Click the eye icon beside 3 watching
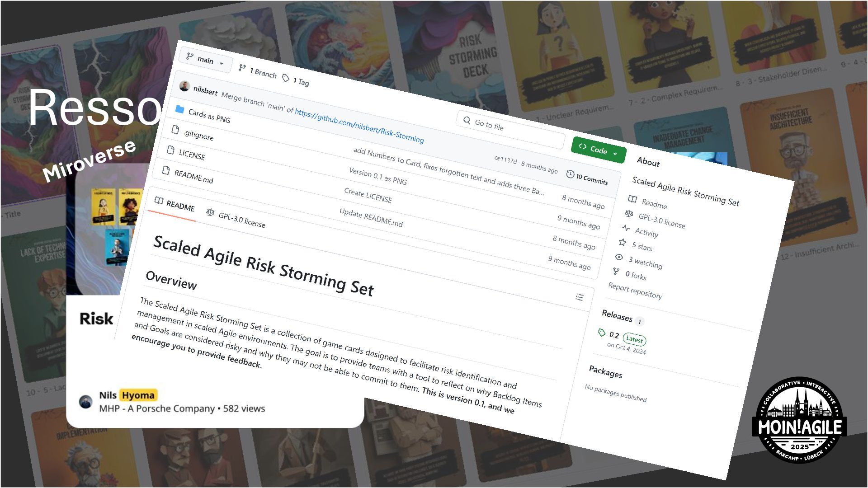 point(619,257)
